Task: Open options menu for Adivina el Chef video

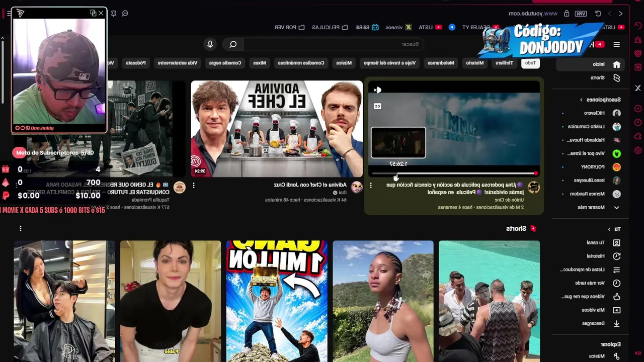Action: 194,186
